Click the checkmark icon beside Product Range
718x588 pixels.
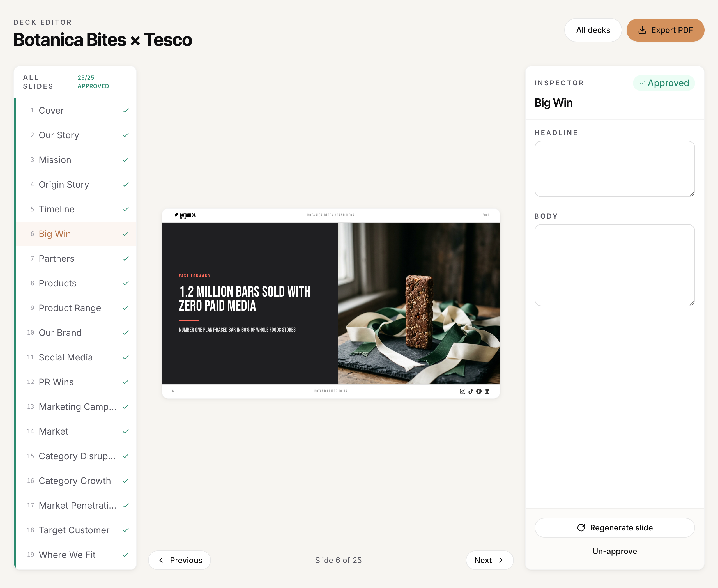pos(126,308)
